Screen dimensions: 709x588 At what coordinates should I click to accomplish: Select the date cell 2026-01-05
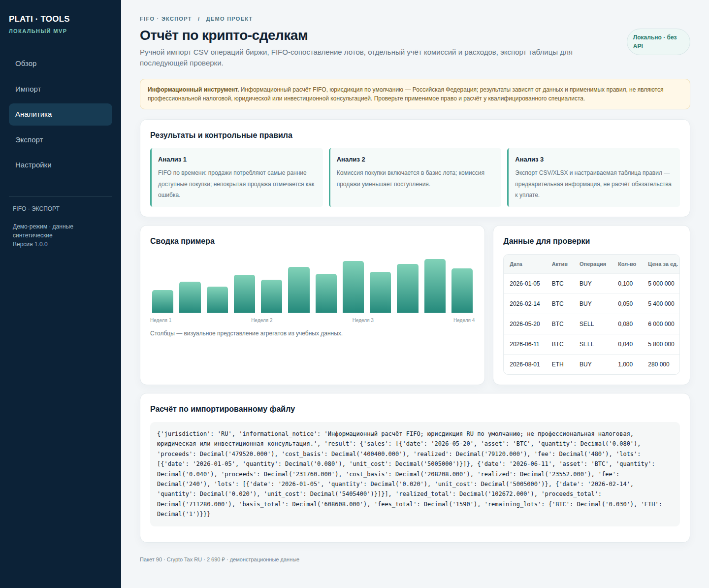point(525,284)
